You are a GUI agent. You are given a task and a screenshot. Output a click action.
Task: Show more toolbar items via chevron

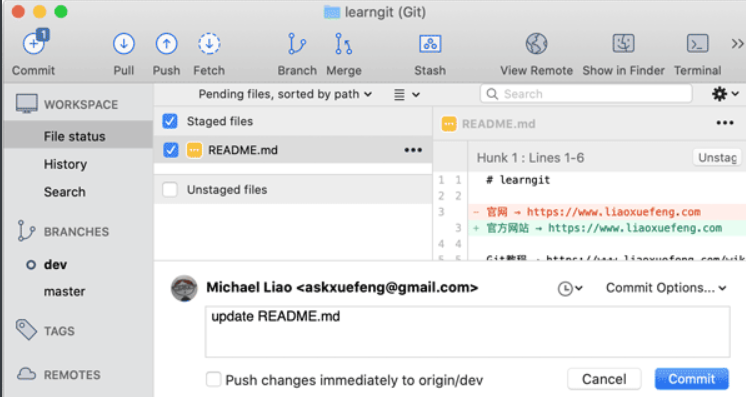click(x=737, y=44)
